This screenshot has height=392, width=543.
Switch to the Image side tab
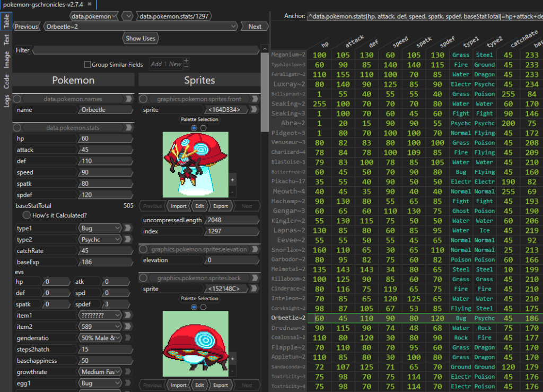coord(6,59)
